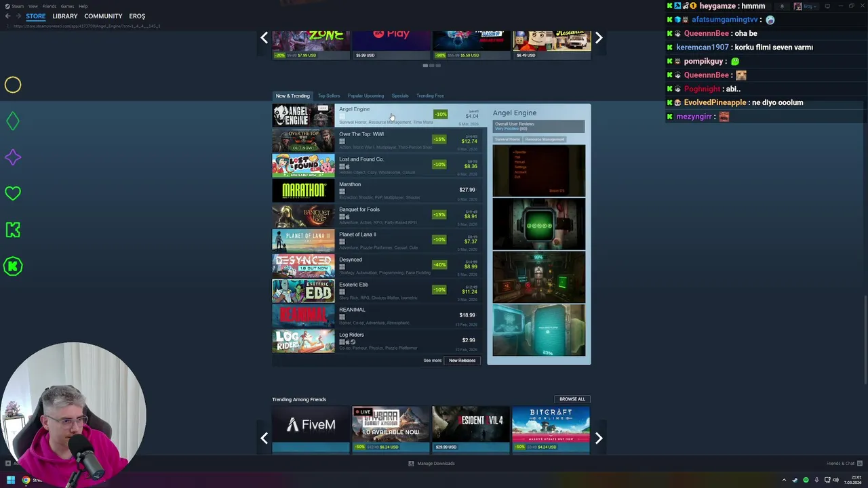The image size is (868, 488).
Task: Open Over The Top: WWI game row
Action: tap(376, 140)
